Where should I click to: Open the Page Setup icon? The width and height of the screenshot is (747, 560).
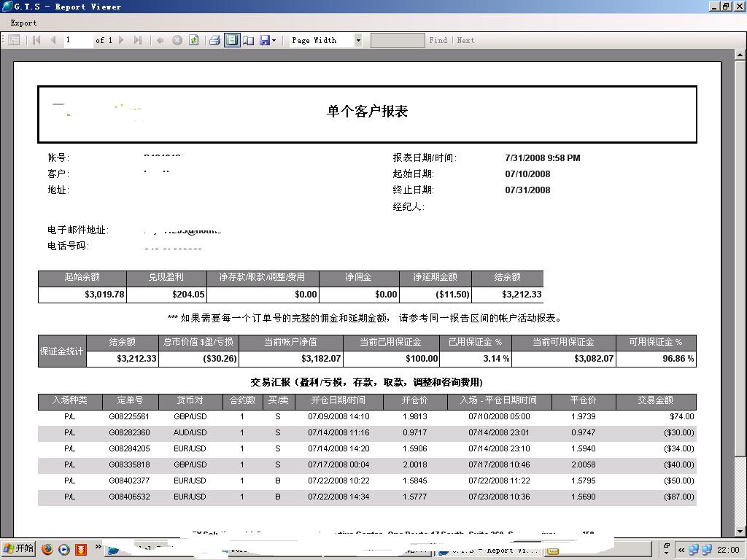(x=248, y=41)
